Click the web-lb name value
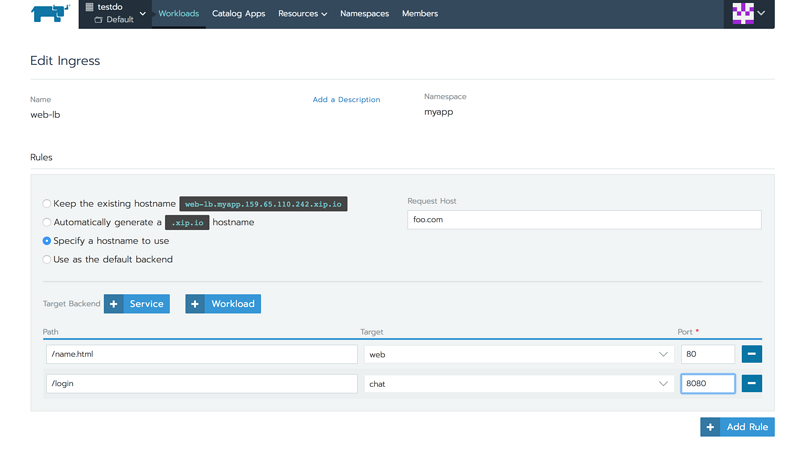This screenshot has height=451, width=800. [x=45, y=115]
